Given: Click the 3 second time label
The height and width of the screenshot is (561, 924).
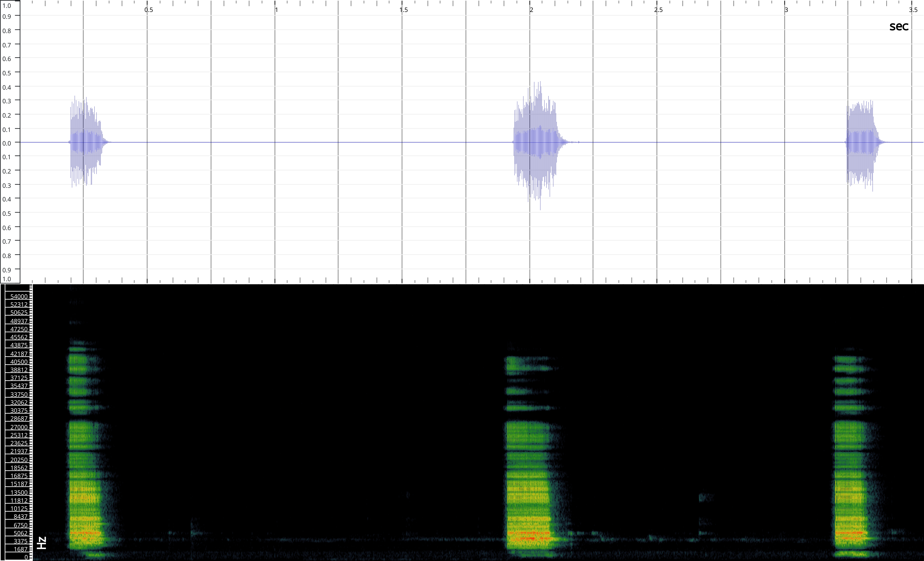Looking at the screenshot, I should pos(786,10).
